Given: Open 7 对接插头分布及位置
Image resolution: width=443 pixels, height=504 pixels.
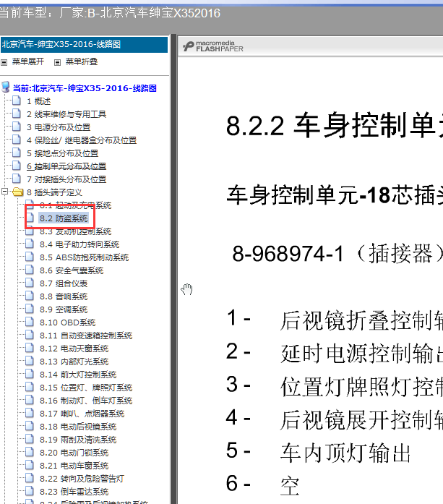Looking at the screenshot, I should coord(66,179).
